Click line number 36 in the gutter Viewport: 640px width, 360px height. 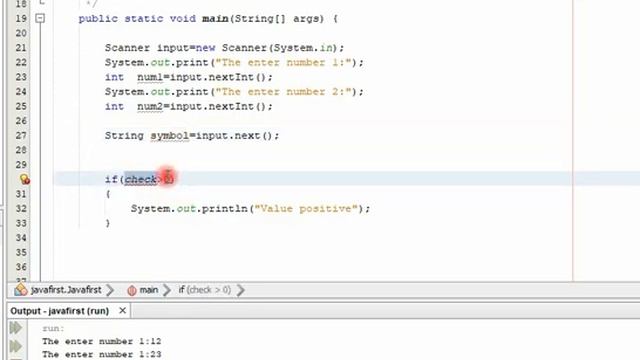[21, 267]
